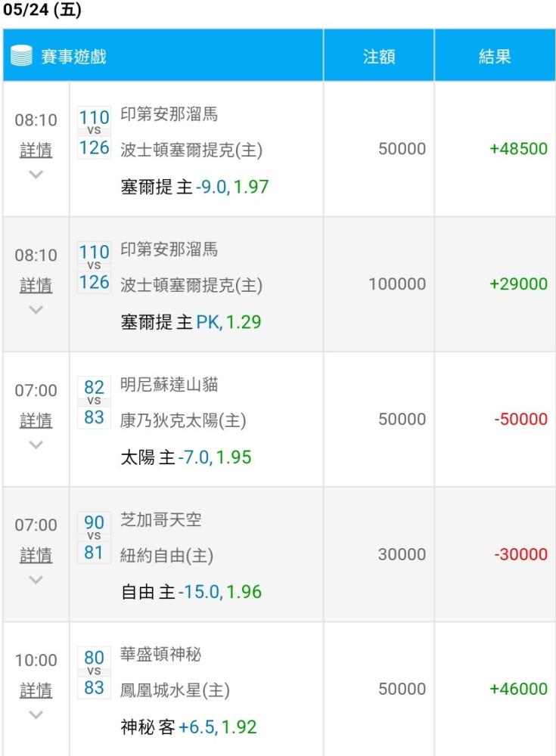Expand the chevron under the 10:00 game
The width and height of the screenshot is (556, 756).
[36, 714]
